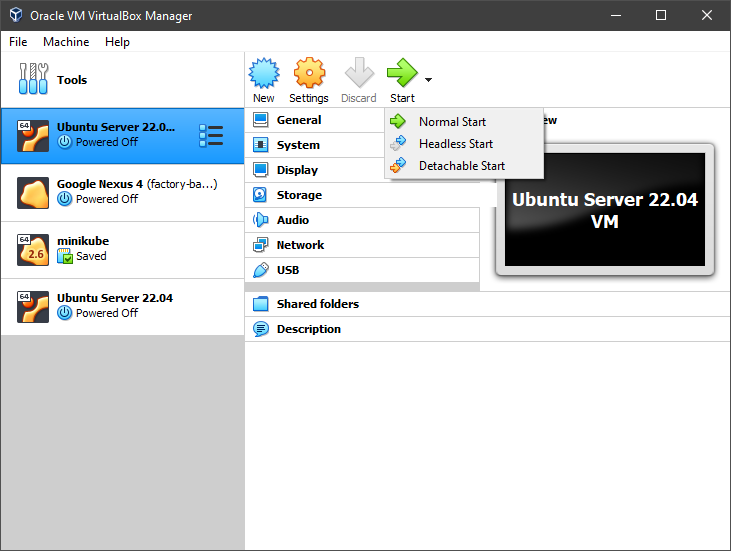Start the VM with the green arrow
731x551 pixels.
(x=402, y=73)
